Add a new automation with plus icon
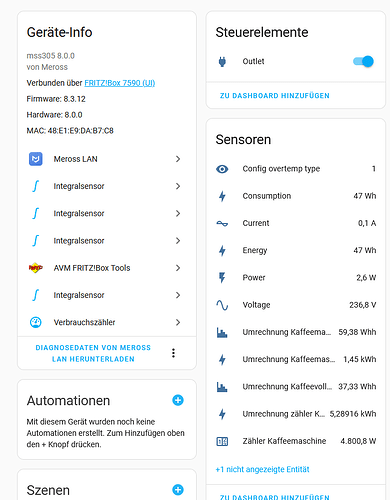390x500 pixels. point(178,400)
